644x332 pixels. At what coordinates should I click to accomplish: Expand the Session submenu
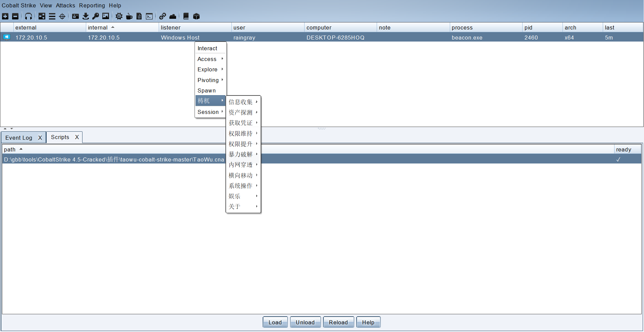[211, 112]
